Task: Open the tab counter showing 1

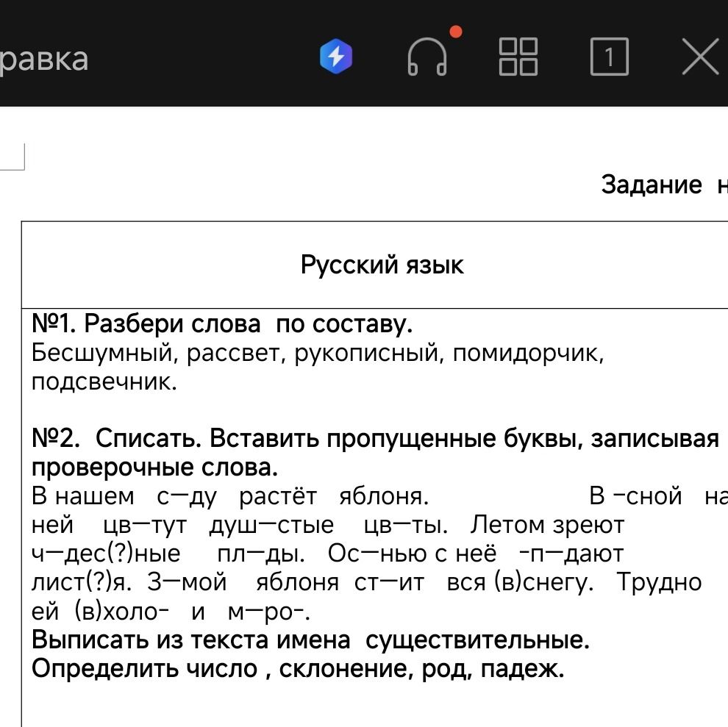Action: (x=609, y=57)
